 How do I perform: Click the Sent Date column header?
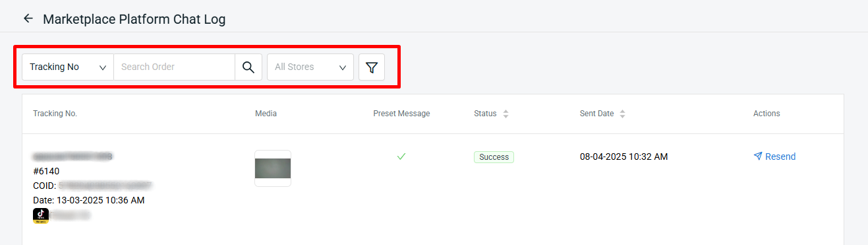[x=596, y=114]
